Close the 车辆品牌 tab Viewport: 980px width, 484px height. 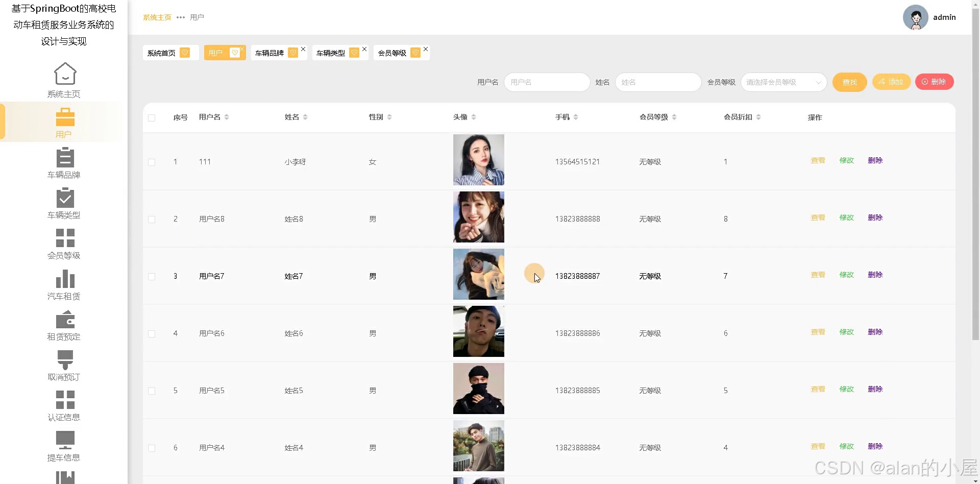pos(303,49)
